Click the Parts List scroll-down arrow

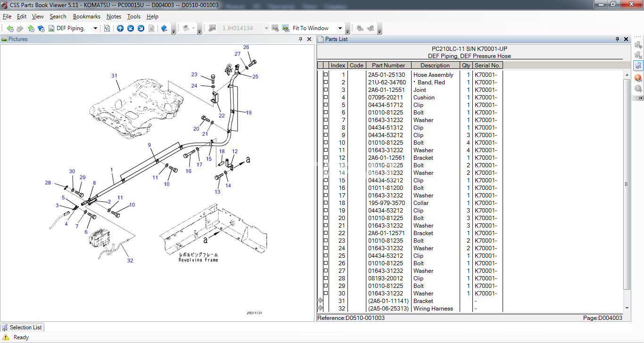tap(627, 308)
